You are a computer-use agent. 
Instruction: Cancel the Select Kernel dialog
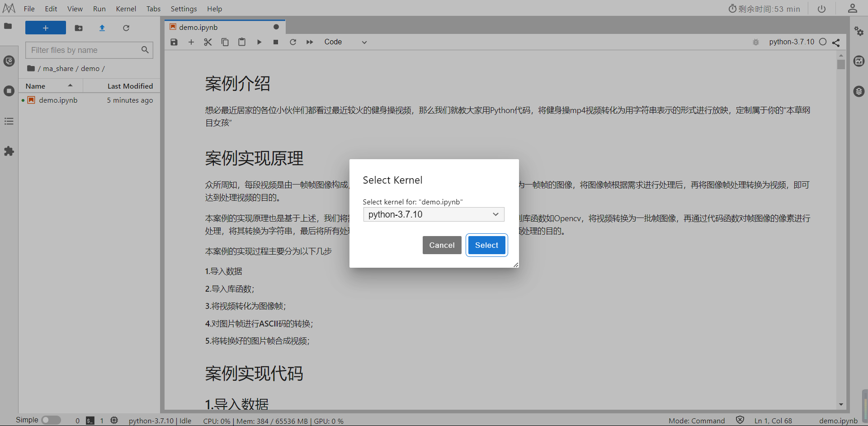coord(442,245)
